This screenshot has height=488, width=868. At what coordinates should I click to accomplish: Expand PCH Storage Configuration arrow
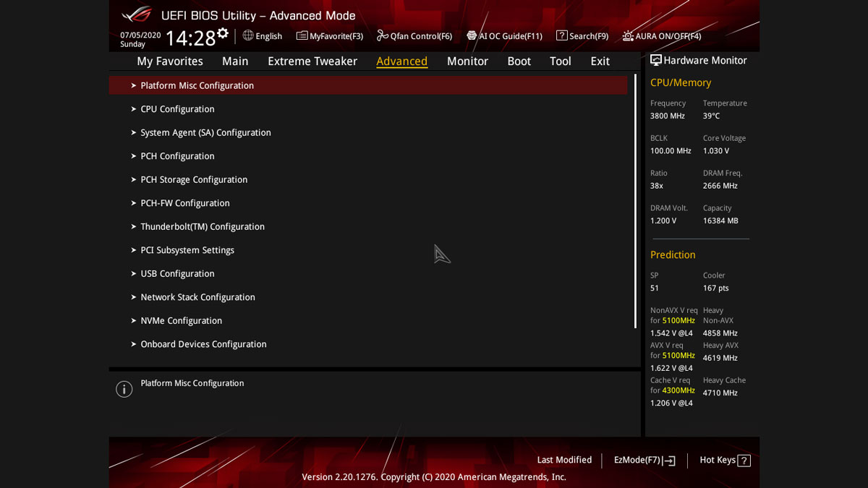134,179
